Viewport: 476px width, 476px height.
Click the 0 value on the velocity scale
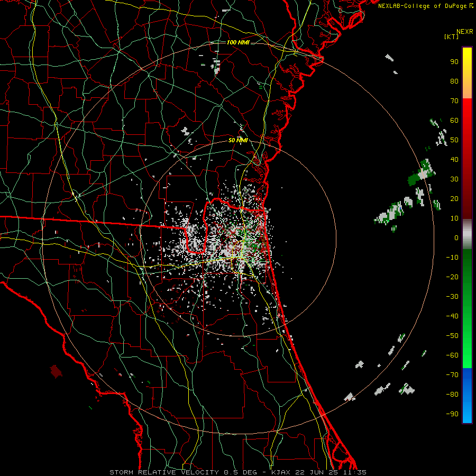[456, 237]
